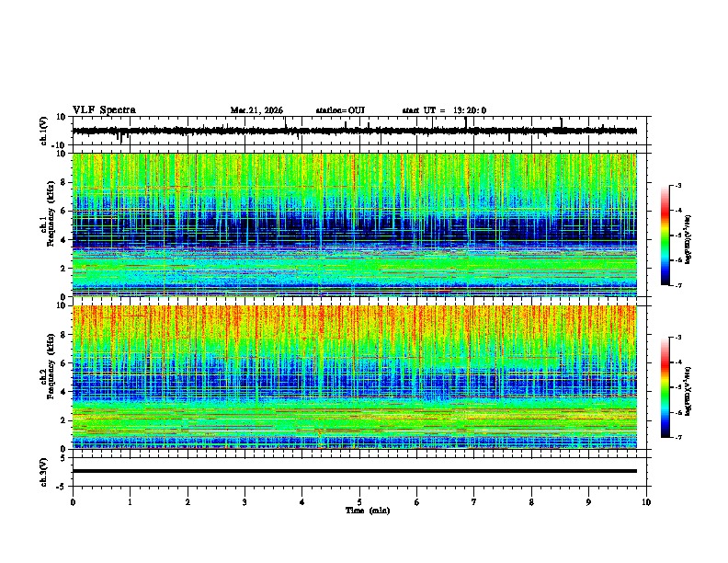Click the "7" tick on the time axis
This screenshot has height=563, width=728.
(x=474, y=502)
